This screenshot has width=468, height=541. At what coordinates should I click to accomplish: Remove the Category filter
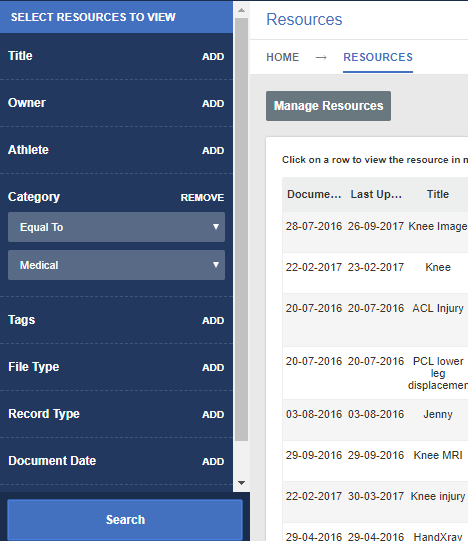[202, 197]
